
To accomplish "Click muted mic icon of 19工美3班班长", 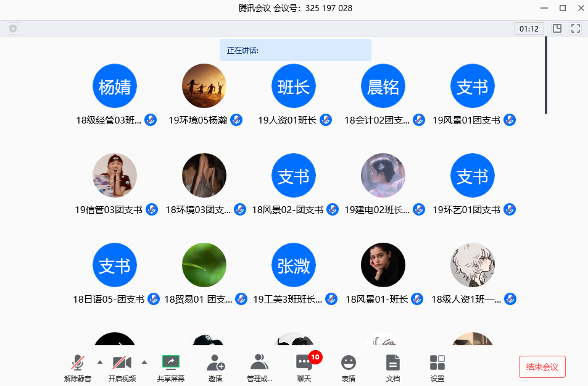I will (x=331, y=300).
